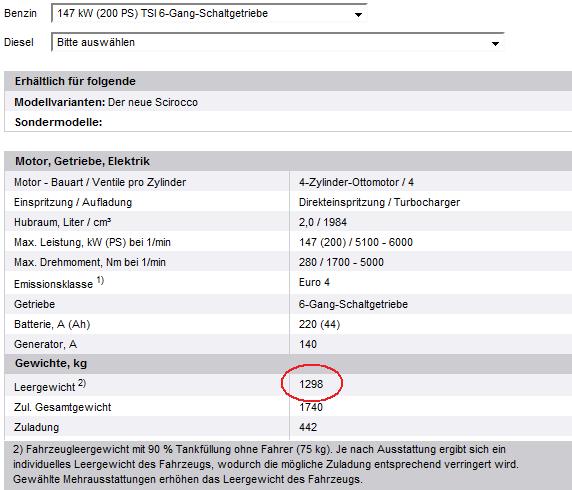Click the Hubraum value 2,0 / 1984
This screenshot has height=490, width=572.
(323, 222)
